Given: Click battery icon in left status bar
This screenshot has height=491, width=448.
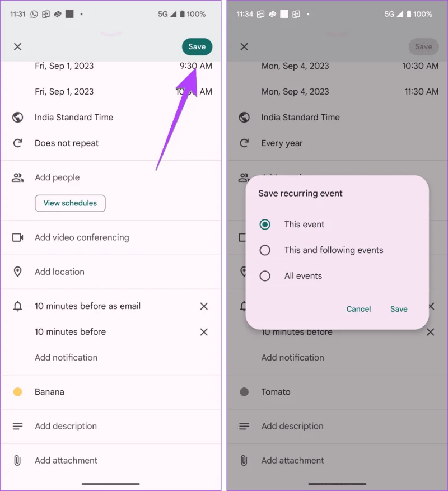Looking at the screenshot, I should coord(183,14).
